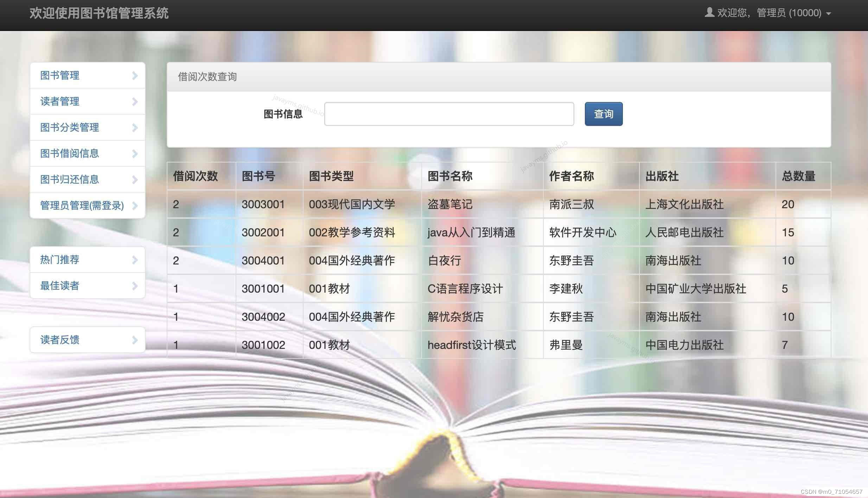Expand the 读者反馈 chevron arrow
868x498 pixels.
coord(135,340)
